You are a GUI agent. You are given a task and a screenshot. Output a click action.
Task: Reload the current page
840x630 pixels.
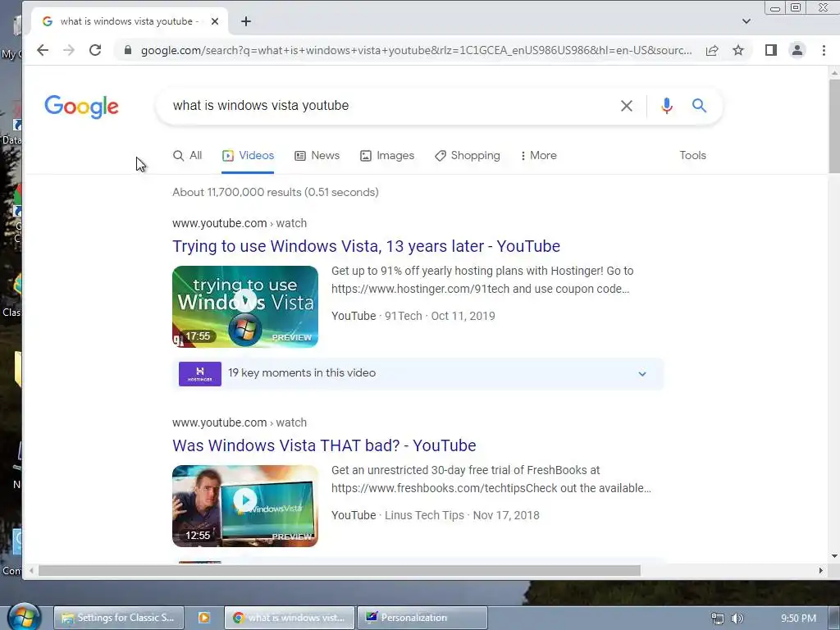click(x=95, y=50)
